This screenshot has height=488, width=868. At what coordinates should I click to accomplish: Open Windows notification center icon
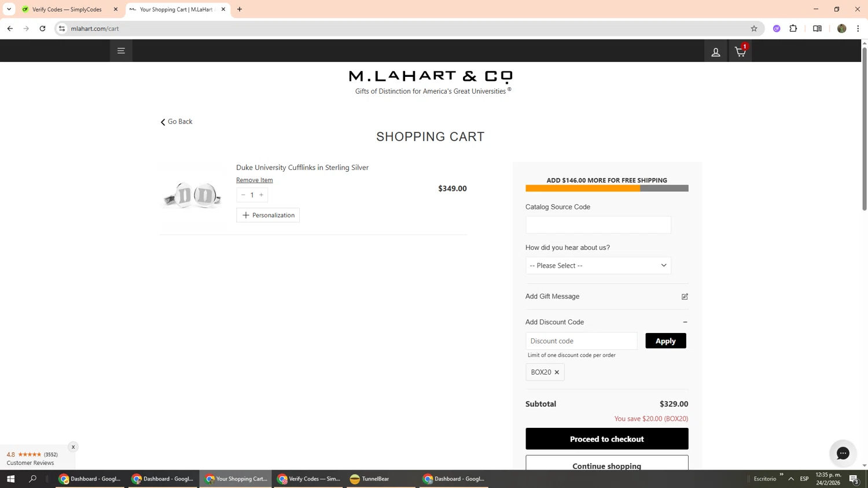coord(854,479)
